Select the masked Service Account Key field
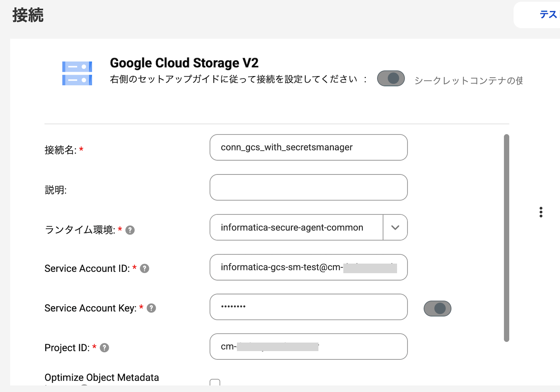Viewport: 560px width, 392px height. 308,307
